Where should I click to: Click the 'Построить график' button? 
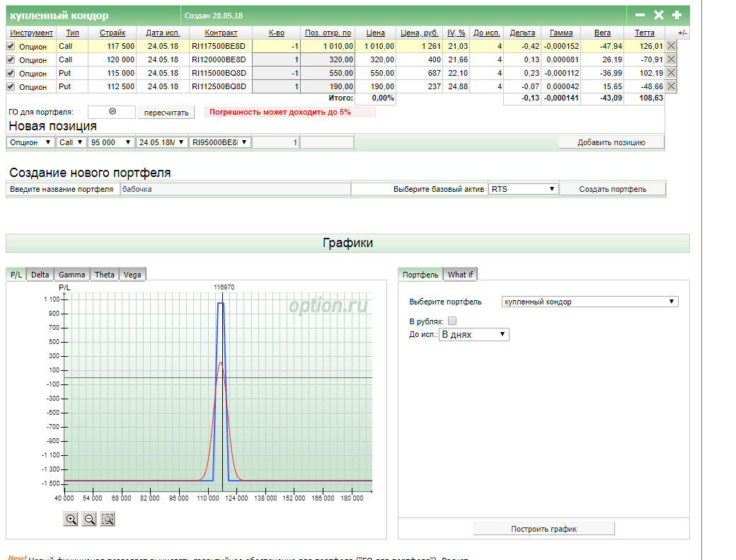[544, 529]
